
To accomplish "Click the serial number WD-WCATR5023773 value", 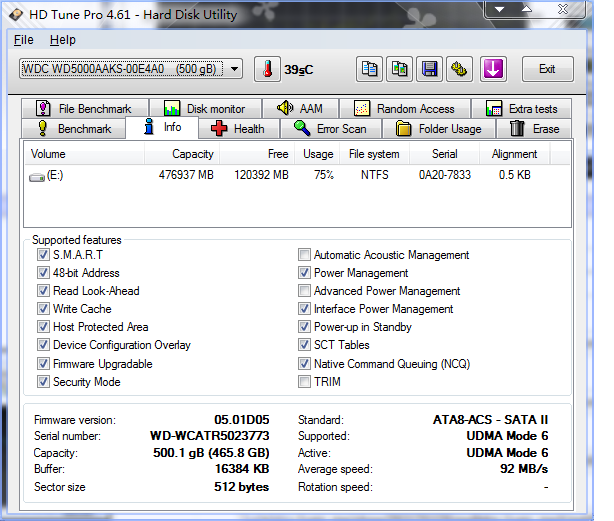I will (x=210, y=436).
